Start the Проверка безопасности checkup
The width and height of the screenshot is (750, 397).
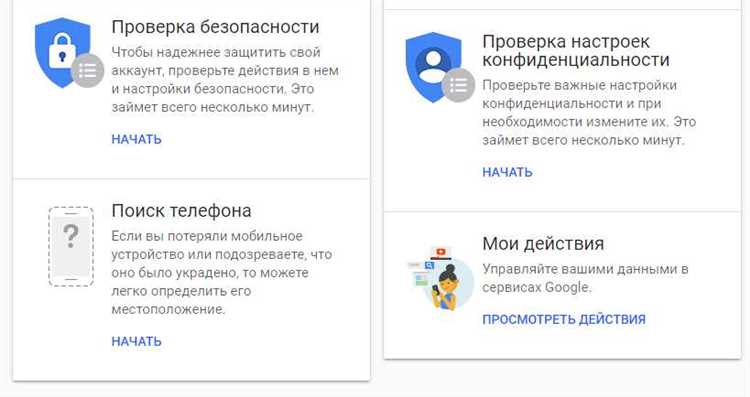coord(136,139)
